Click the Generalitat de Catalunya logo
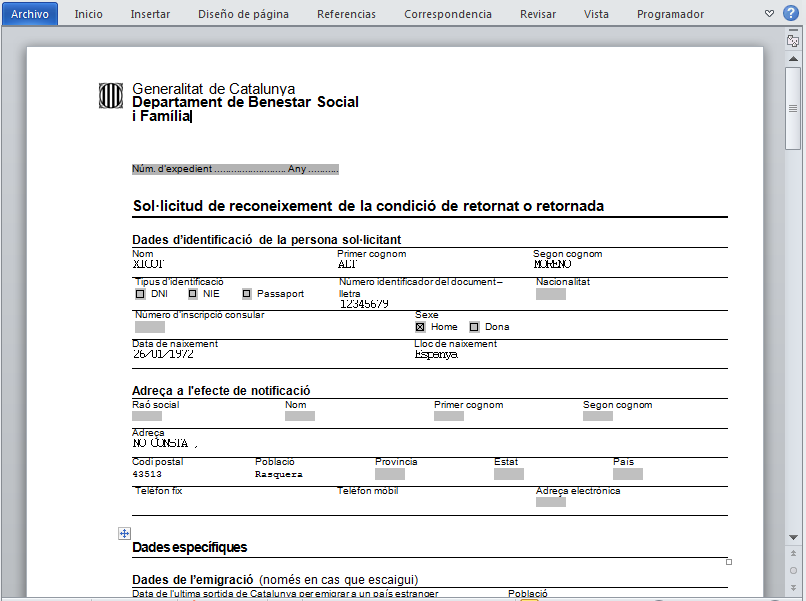Viewport: 806px width, 601px height. [x=110, y=96]
